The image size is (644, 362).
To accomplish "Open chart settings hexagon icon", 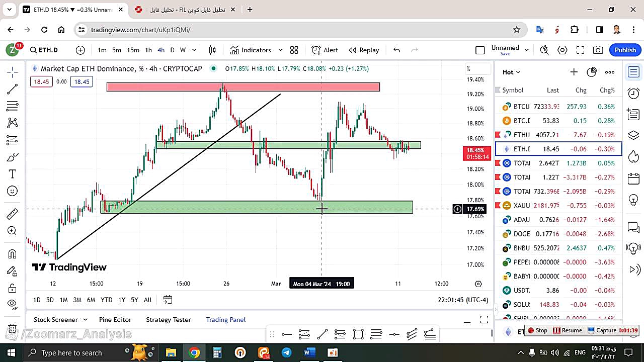I will click(562, 50).
